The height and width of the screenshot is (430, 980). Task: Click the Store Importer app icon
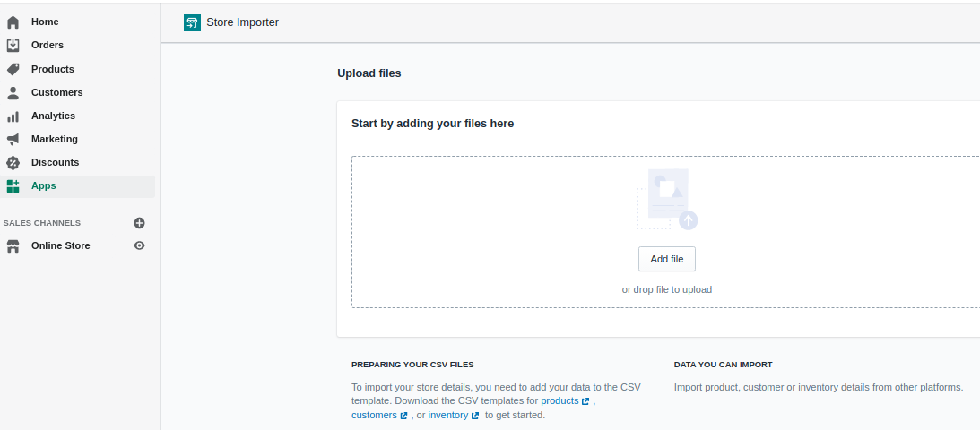192,22
